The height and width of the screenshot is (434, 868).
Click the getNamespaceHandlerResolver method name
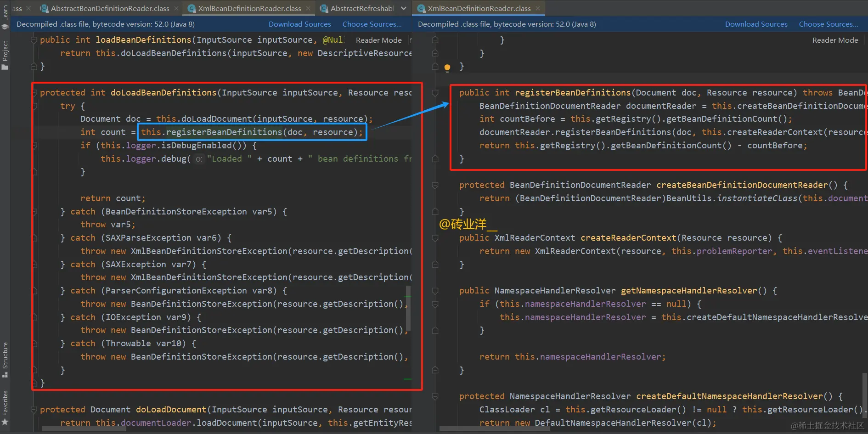(x=689, y=291)
